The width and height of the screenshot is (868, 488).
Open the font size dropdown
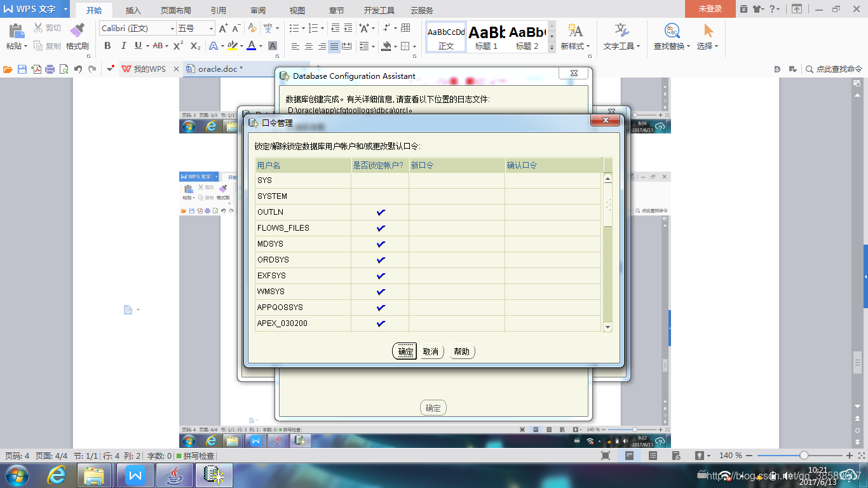click(212, 29)
